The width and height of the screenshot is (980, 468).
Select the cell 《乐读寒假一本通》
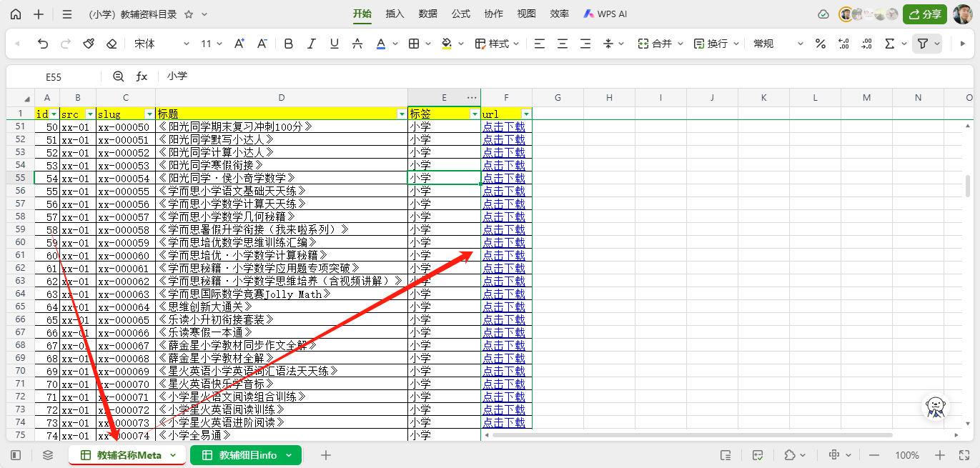coord(282,332)
